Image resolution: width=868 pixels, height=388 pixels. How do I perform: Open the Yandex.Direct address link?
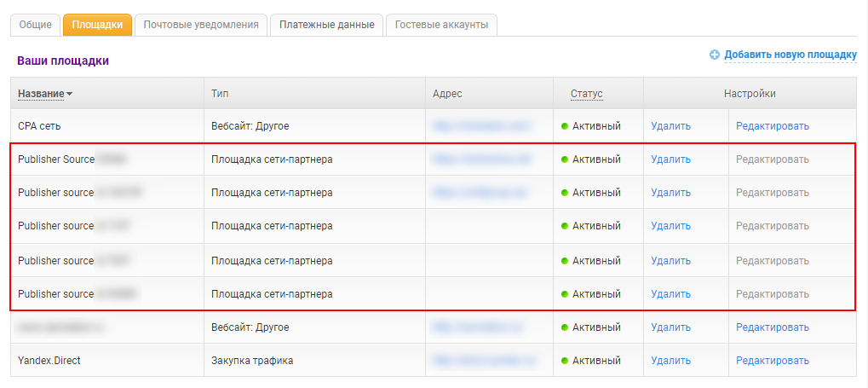[x=481, y=361]
